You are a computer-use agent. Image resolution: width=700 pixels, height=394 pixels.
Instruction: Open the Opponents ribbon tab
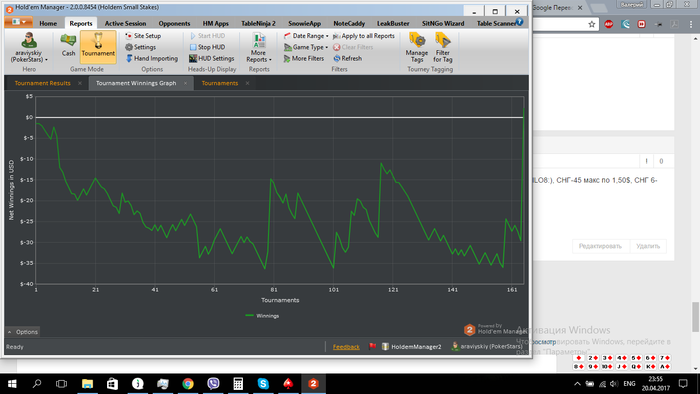click(175, 23)
